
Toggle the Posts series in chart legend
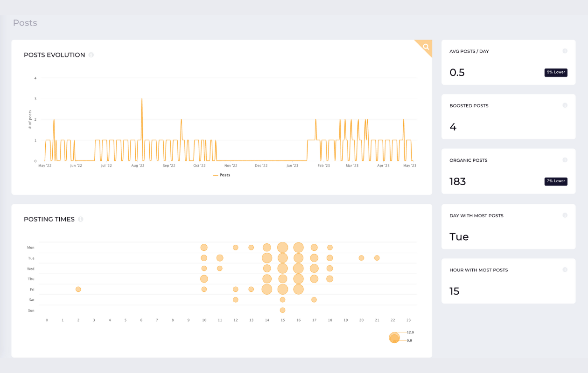(222, 175)
